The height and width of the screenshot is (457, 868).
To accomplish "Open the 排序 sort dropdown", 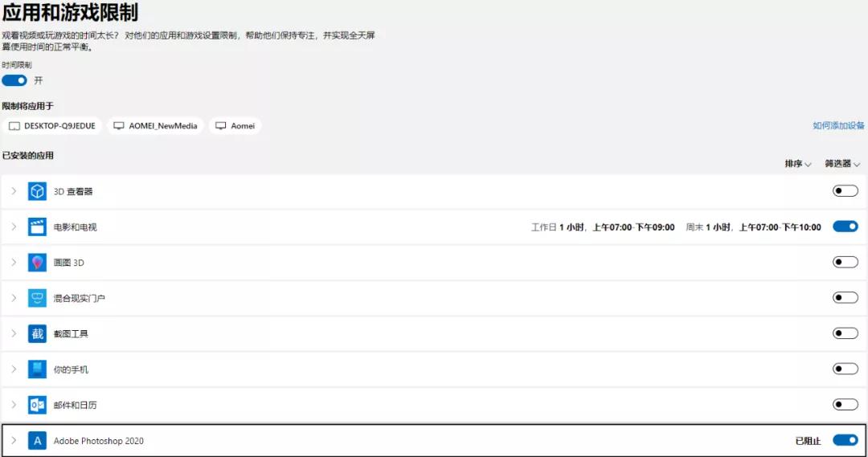I will coord(798,164).
